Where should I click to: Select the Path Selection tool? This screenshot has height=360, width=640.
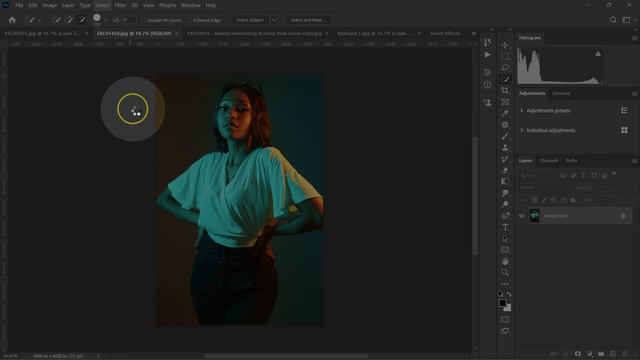[x=505, y=238]
